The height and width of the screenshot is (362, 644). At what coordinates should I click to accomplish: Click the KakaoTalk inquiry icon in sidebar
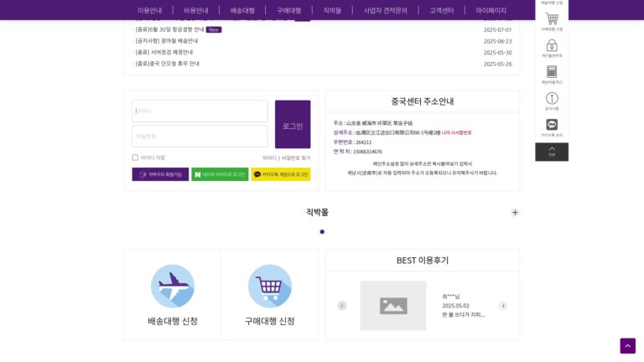552,124
